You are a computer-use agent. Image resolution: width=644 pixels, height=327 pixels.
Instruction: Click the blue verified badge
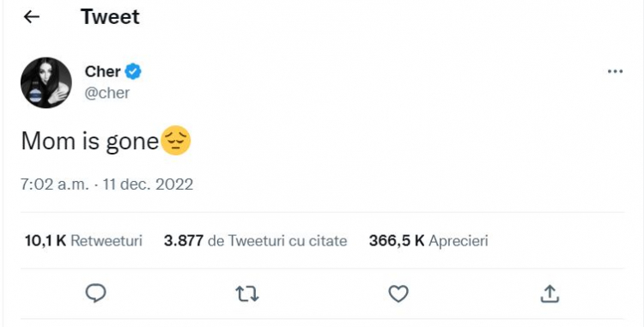(133, 71)
